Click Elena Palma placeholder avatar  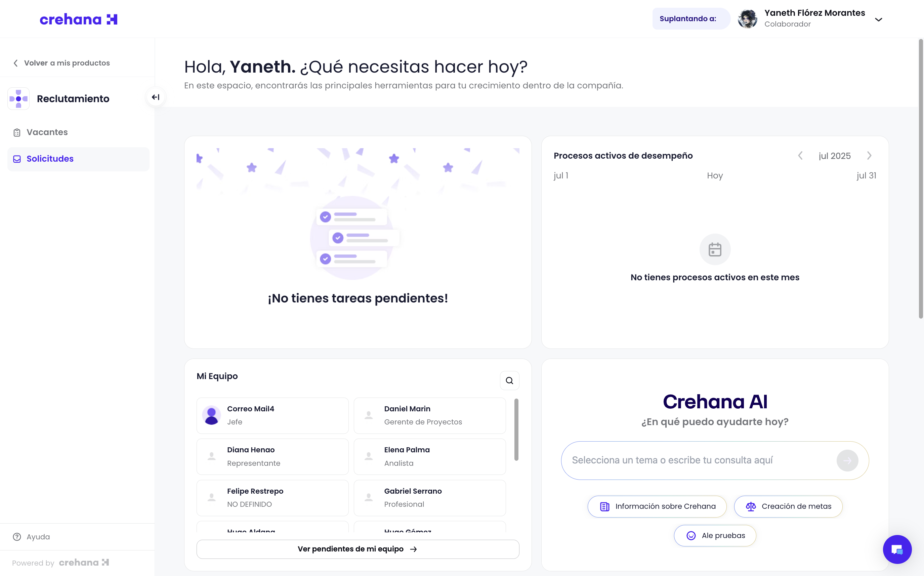[369, 456]
